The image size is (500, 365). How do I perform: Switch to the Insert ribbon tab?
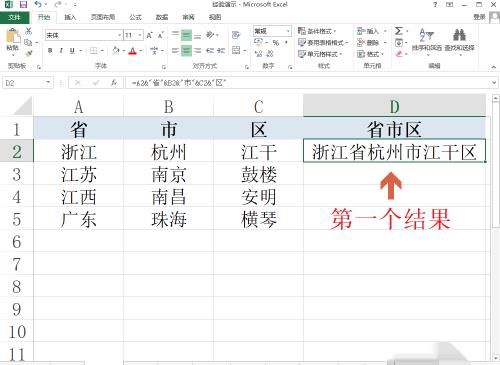[70, 17]
